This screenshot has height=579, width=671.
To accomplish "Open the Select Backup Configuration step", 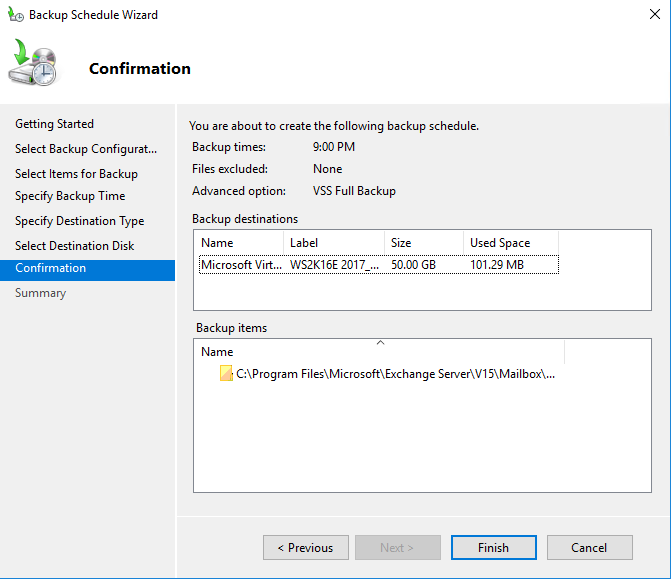I will click(x=86, y=149).
